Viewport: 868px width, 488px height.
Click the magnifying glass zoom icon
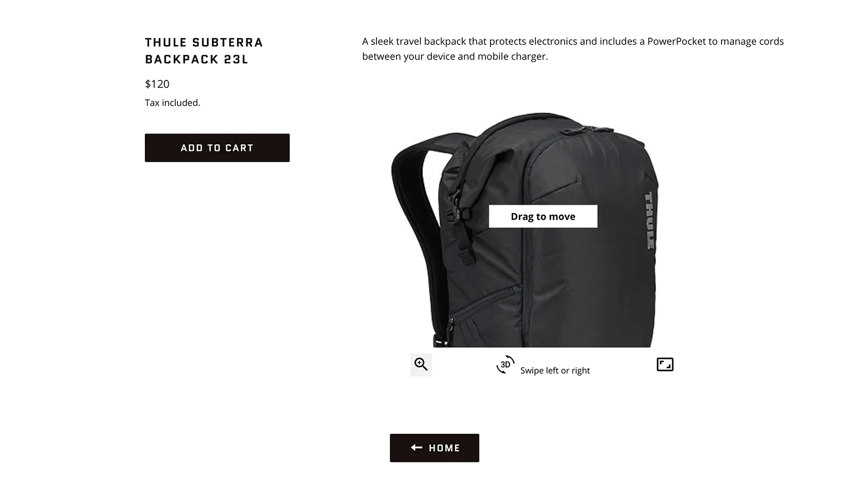421,364
